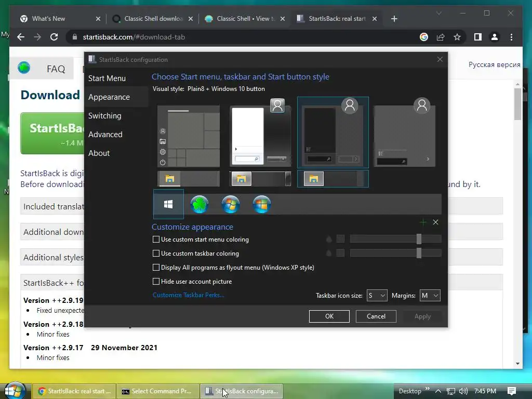Bookmark this page with the star icon
532x399 pixels.
[457, 37]
